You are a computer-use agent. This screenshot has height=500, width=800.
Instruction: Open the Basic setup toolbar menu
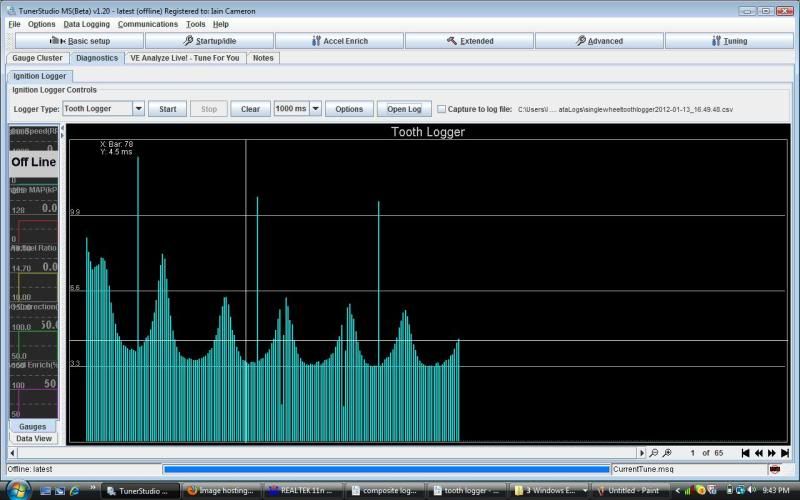pos(79,41)
